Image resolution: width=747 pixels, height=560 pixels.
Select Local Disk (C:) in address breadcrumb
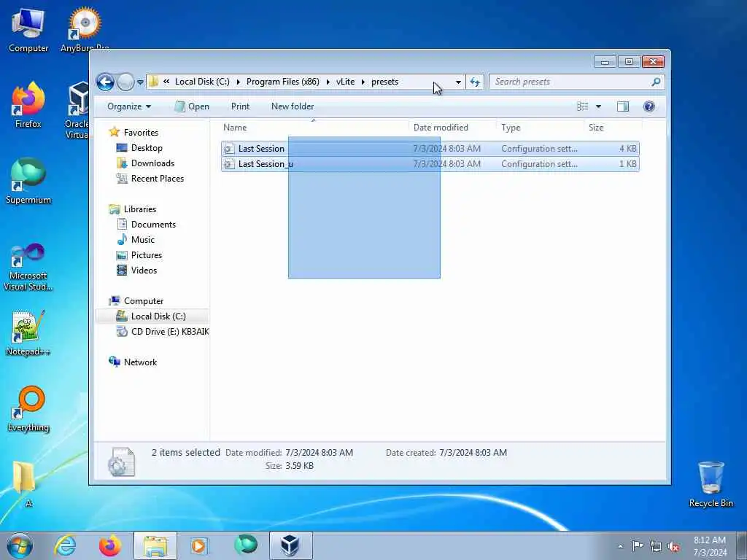202,82
